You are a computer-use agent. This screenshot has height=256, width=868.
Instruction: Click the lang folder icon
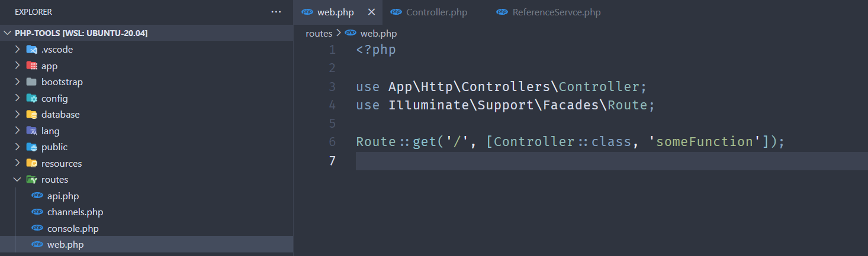pyautogui.click(x=32, y=131)
